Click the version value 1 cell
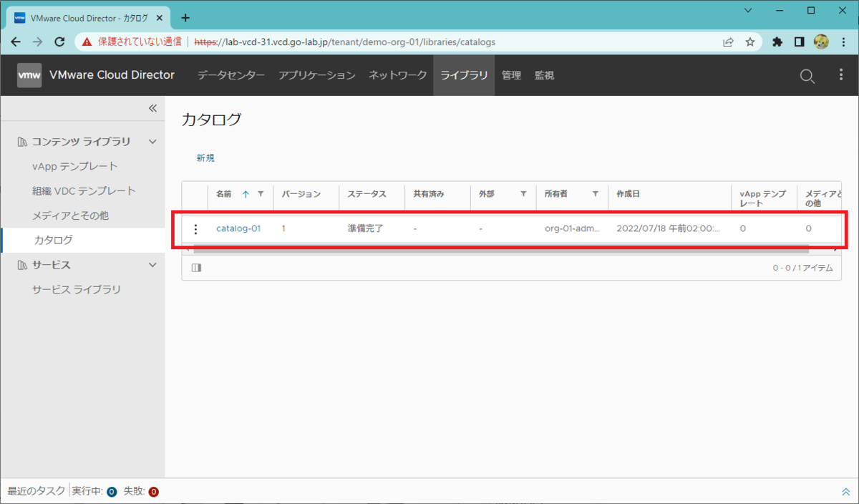This screenshot has width=859, height=504. click(283, 229)
